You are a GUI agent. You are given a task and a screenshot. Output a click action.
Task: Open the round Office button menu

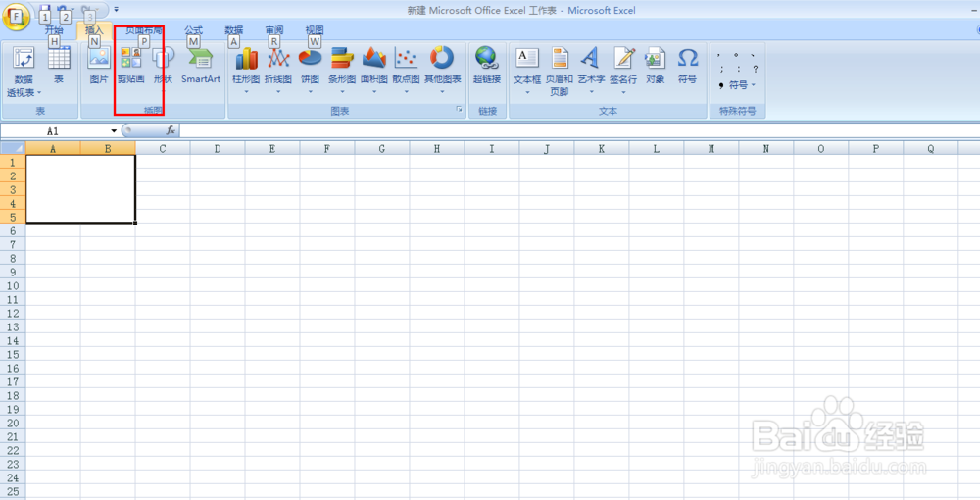point(16,17)
